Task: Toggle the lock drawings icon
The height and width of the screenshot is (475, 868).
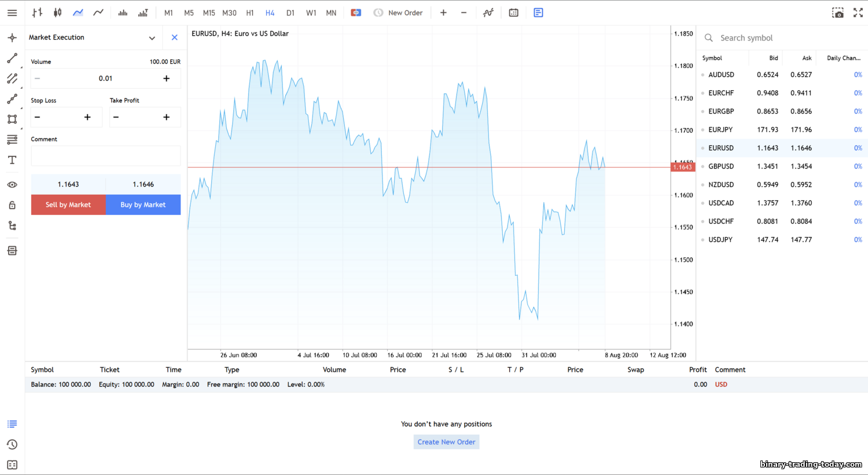Action: [x=12, y=205]
